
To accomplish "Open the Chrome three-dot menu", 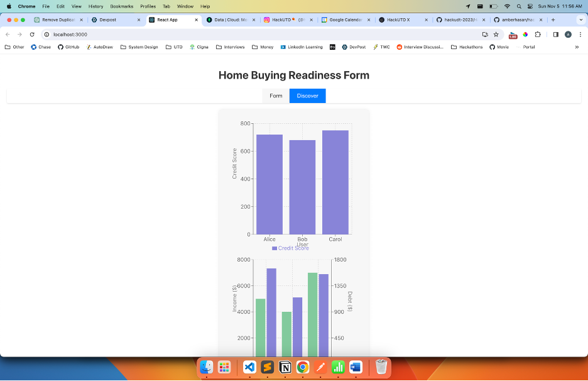I will (x=580, y=35).
